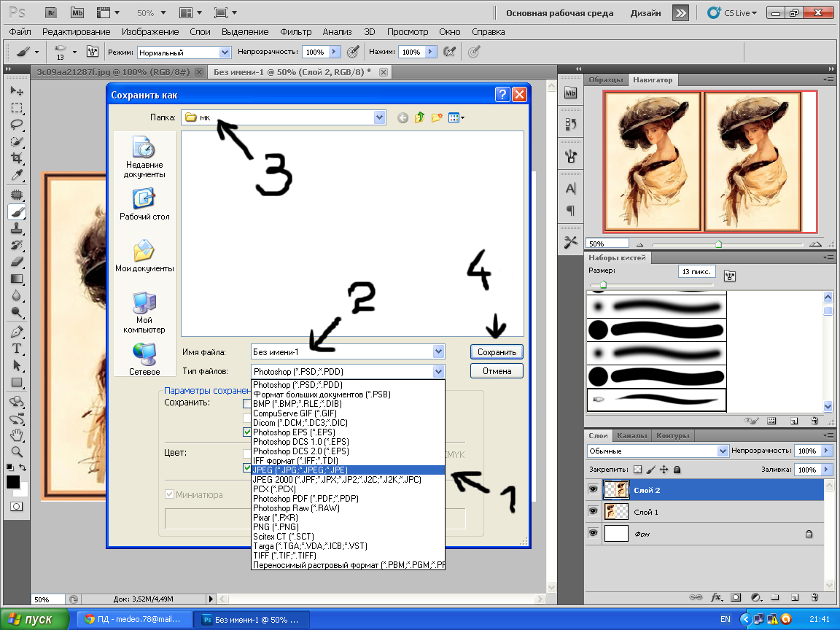Open Recent Documents location
Image resolution: width=840 pixels, height=630 pixels.
tap(144, 157)
